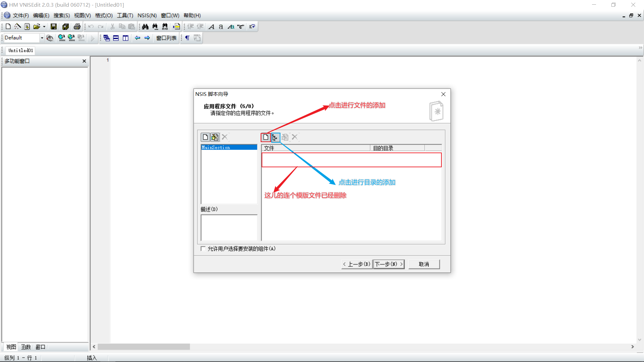
Task: Click the horizontal scrollbar right arrow
Action: (633, 347)
